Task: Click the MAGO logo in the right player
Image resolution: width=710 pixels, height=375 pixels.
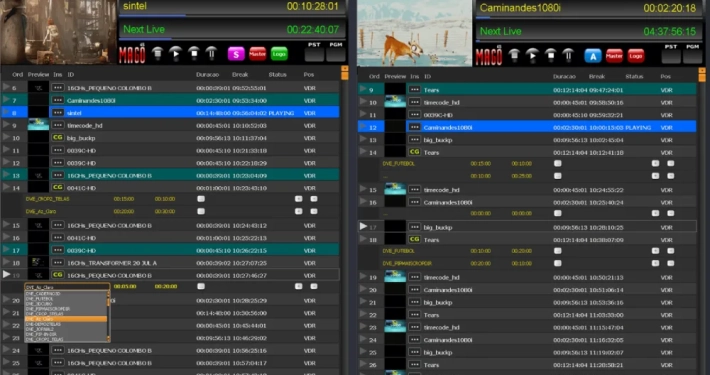Action: (489, 56)
